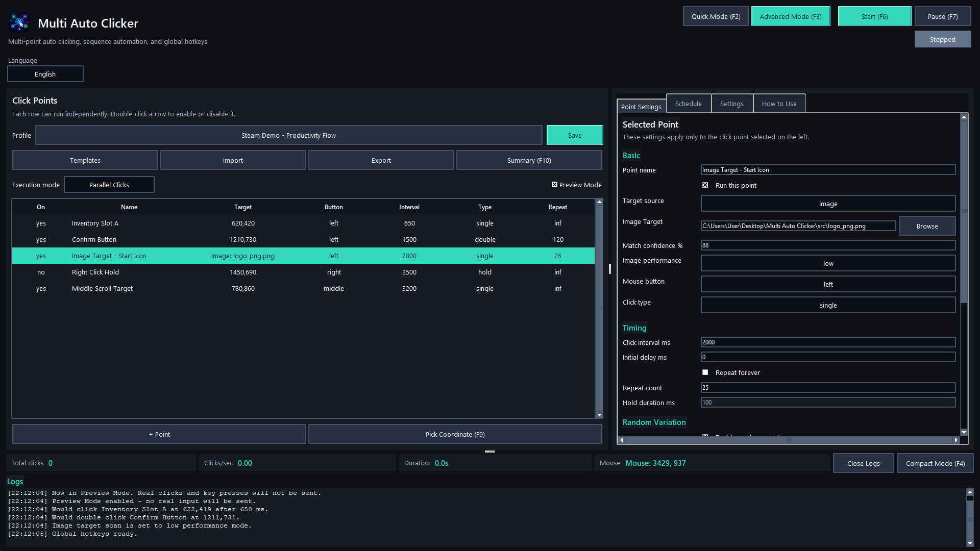
Task: Click the settings panel scroll-down arrow
Action: pyautogui.click(x=964, y=432)
